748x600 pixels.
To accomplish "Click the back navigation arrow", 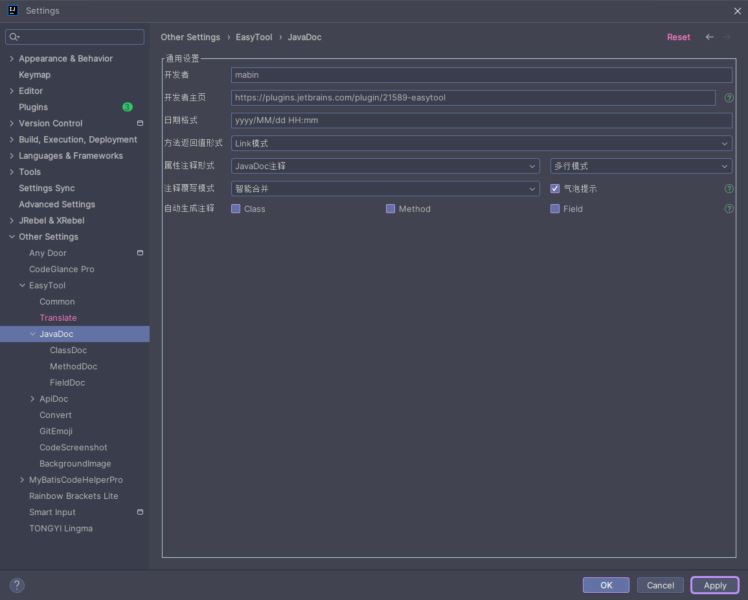I will 710,37.
